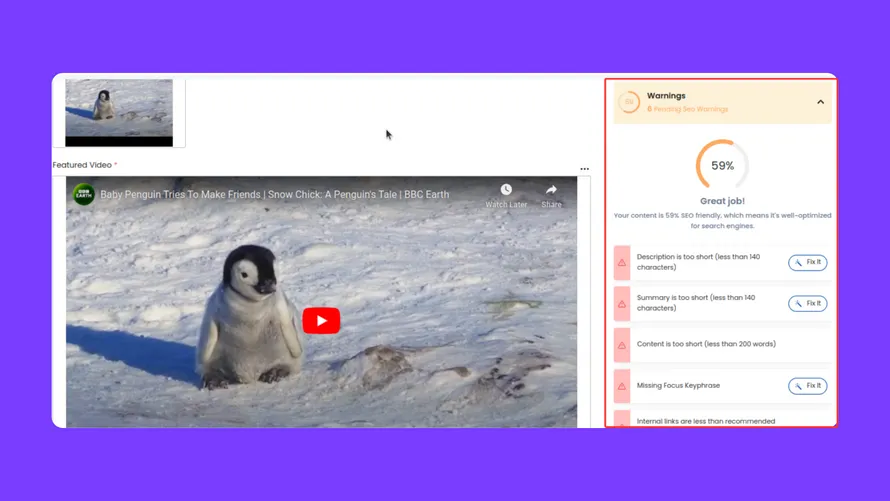Collapse the Warnings panel with chevron
Screen dimensions: 890x501
click(x=820, y=102)
